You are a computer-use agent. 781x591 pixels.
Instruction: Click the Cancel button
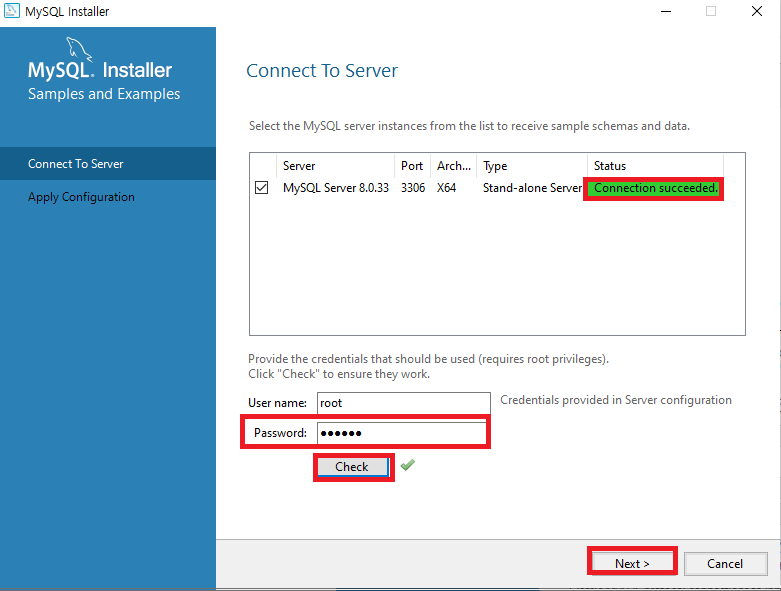click(725, 564)
